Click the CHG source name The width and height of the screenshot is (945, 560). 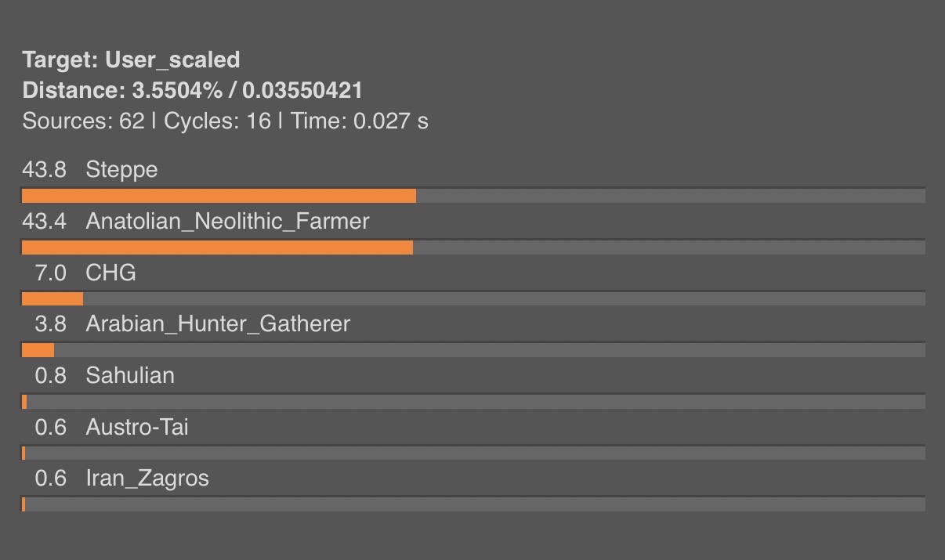point(110,273)
